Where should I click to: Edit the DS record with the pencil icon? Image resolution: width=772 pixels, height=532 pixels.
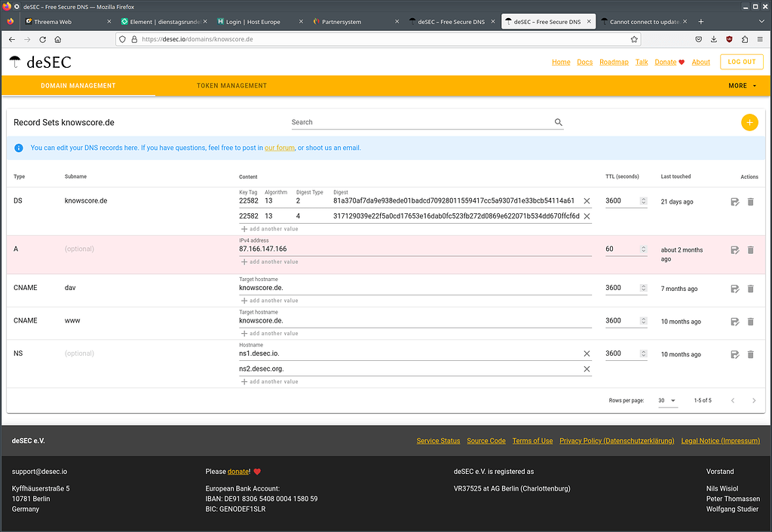pyautogui.click(x=734, y=201)
